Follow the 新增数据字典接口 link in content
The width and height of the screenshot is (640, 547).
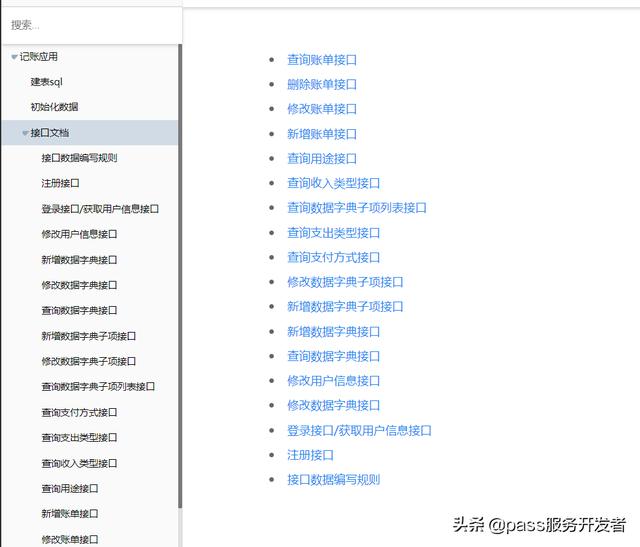pyautogui.click(x=333, y=332)
